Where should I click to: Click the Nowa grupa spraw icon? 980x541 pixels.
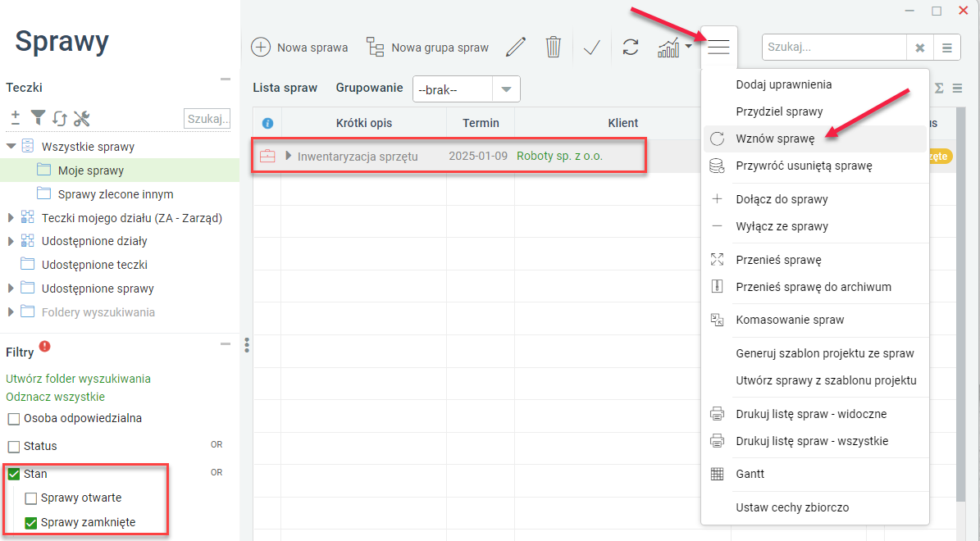375,48
